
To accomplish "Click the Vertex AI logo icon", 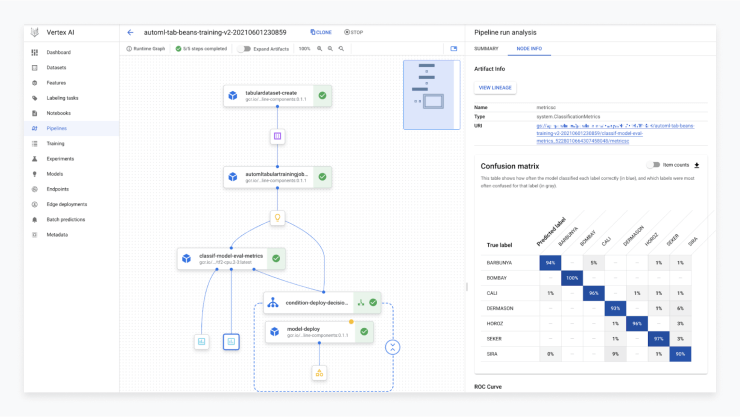I will [34, 32].
